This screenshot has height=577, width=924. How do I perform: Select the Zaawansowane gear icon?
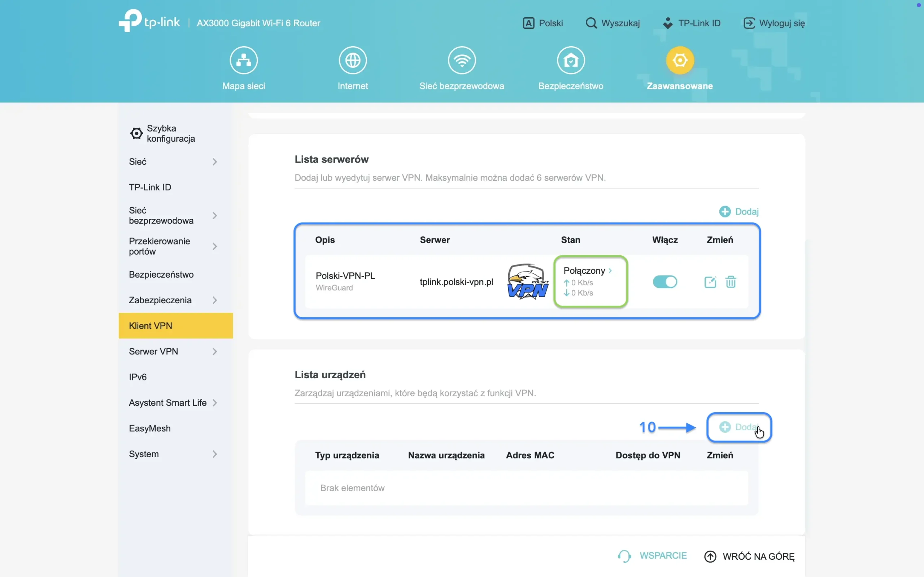[x=679, y=60]
